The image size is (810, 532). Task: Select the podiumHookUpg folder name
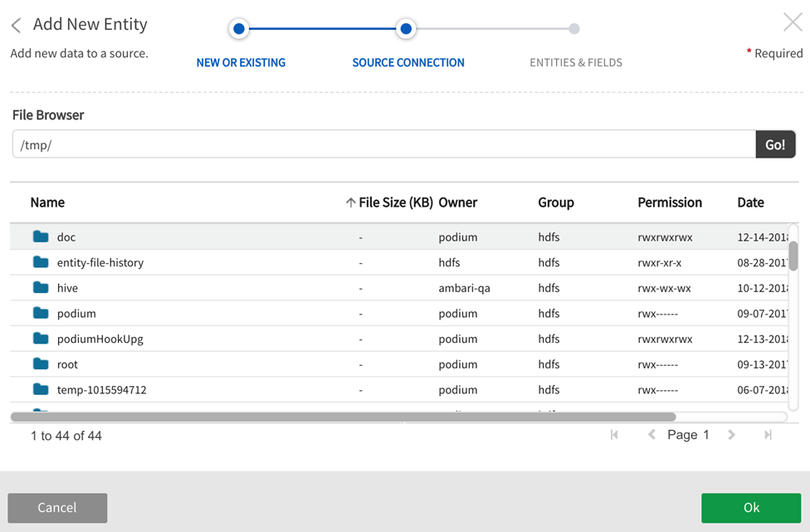pos(100,339)
